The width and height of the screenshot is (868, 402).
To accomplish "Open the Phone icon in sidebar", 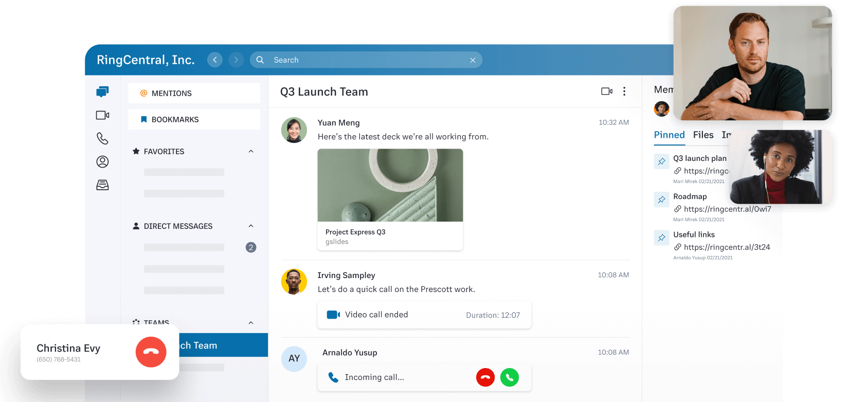I will point(102,138).
